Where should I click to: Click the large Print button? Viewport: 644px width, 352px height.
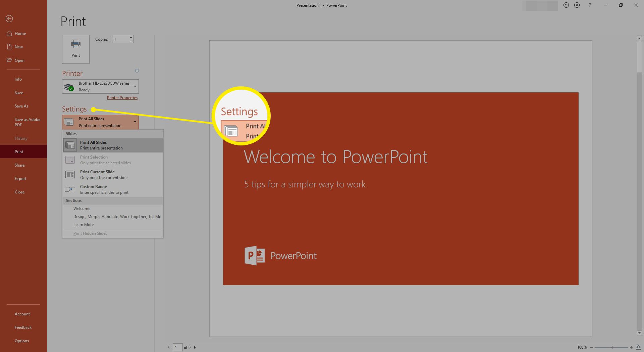[x=76, y=49]
